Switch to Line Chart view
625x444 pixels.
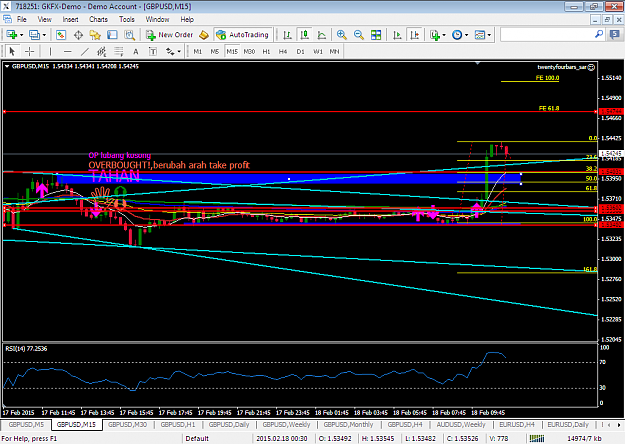tap(322, 35)
